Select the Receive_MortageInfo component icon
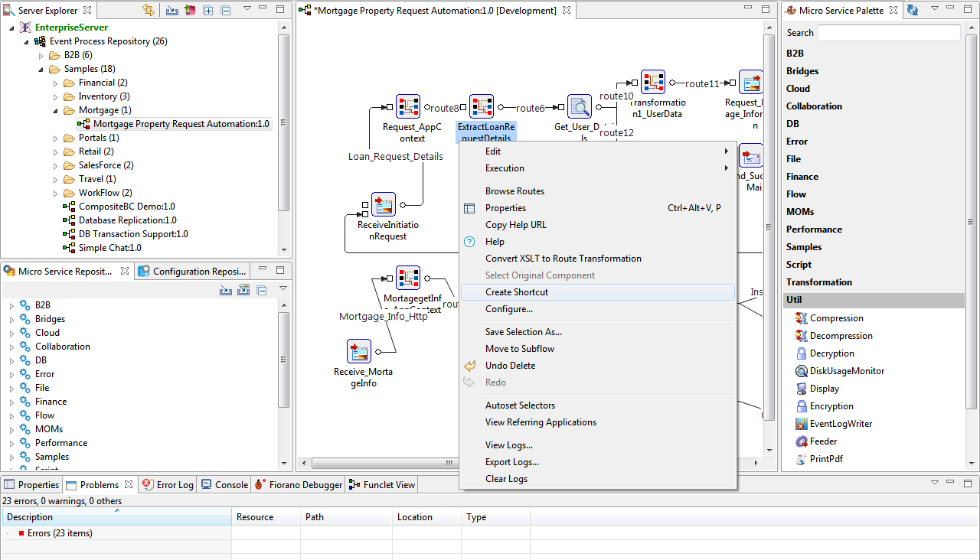The width and height of the screenshot is (980, 560). click(x=359, y=351)
